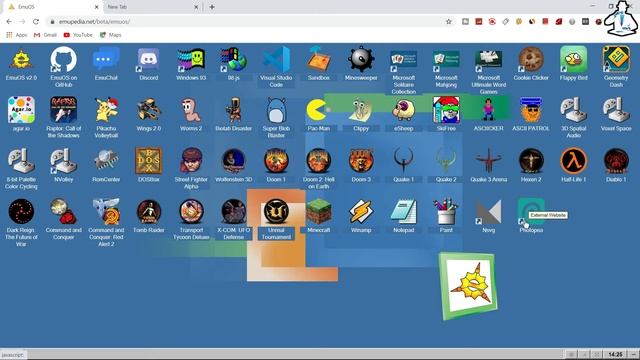Launch the Paint icon
Screen dimensions: 640x360
[446, 211]
